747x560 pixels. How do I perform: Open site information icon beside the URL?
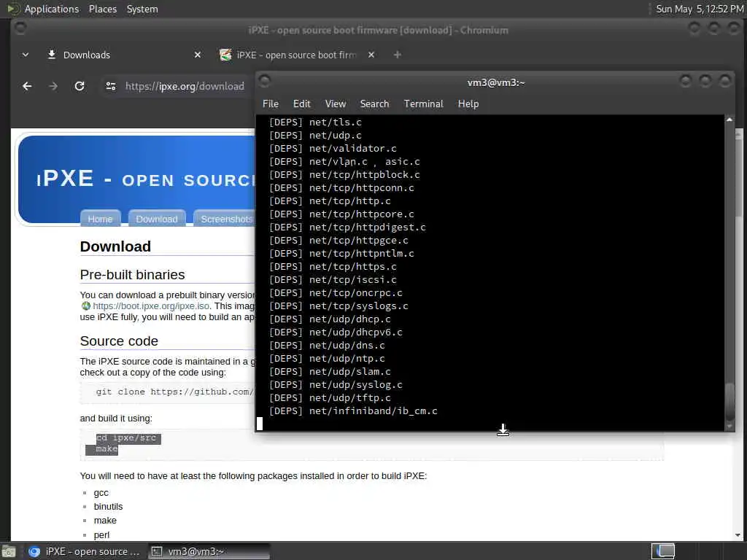tap(111, 86)
